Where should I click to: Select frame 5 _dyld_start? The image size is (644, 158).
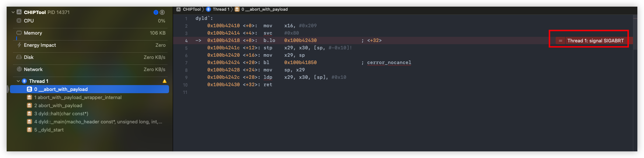pyautogui.click(x=89, y=130)
